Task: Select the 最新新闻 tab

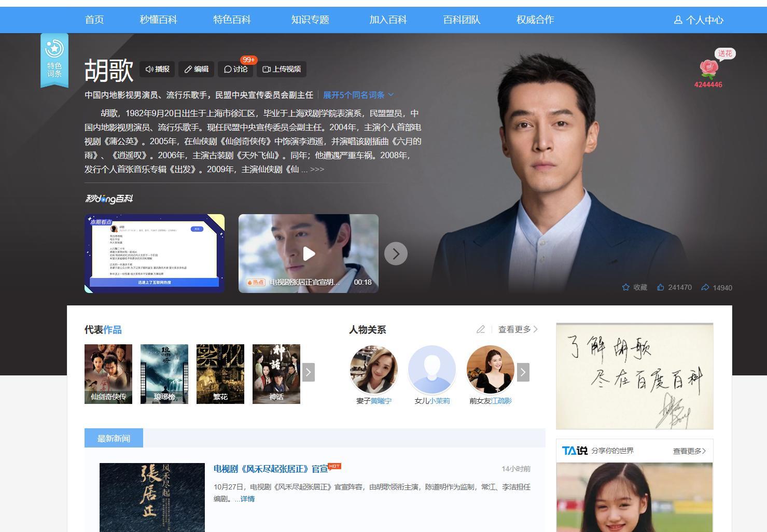Action: [x=114, y=438]
